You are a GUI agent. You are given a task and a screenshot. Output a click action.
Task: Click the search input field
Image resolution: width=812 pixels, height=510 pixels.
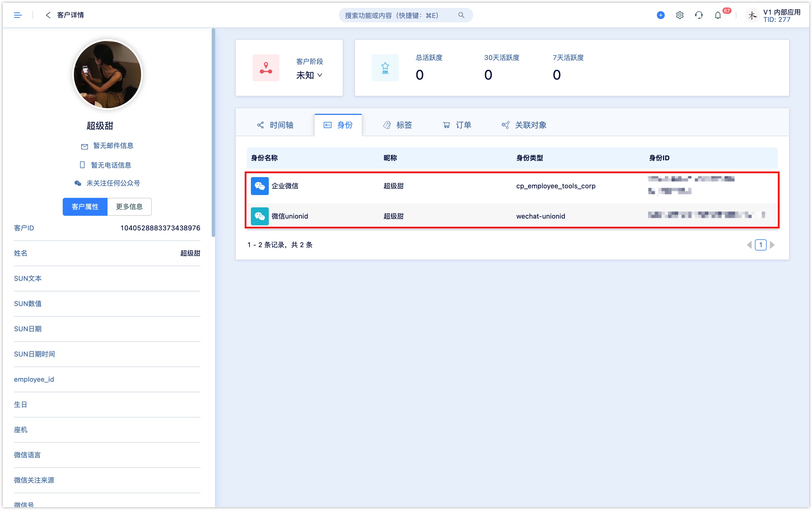(405, 15)
